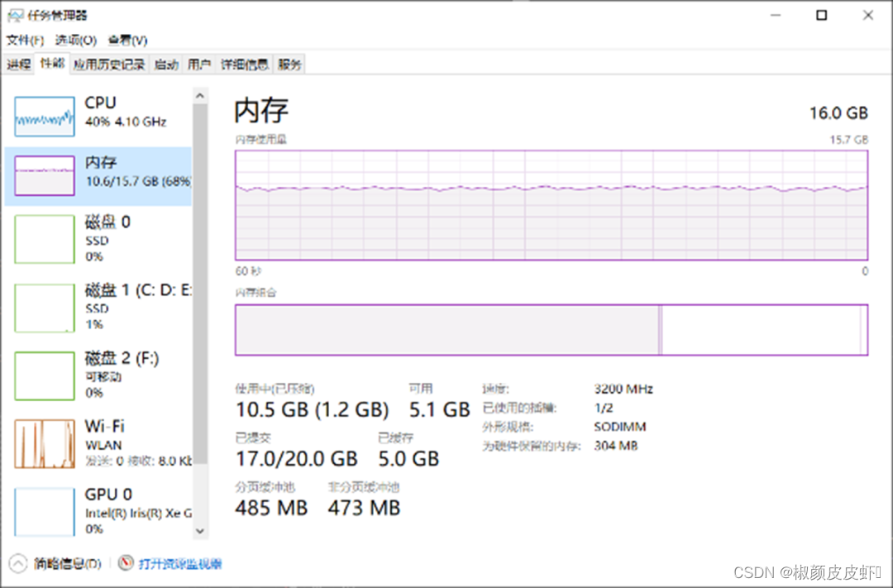Select the 内存 graph thumbnail in sidebar
The height and width of the screenshot is (588, 893).
coord(45,175)
